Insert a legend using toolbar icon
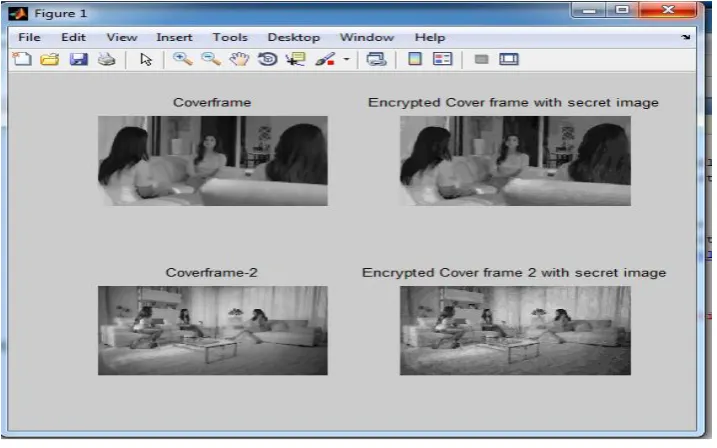This screenshot has height=448, width=717. pos(442,59)
